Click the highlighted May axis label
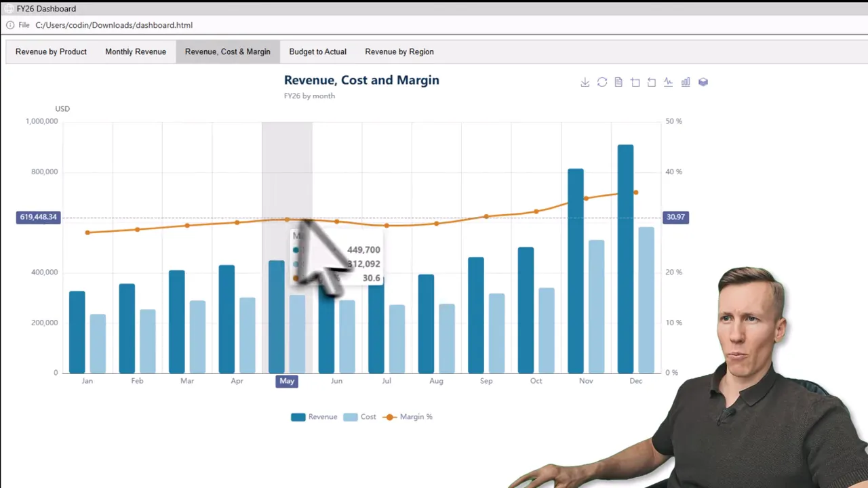 pos(287,381)
